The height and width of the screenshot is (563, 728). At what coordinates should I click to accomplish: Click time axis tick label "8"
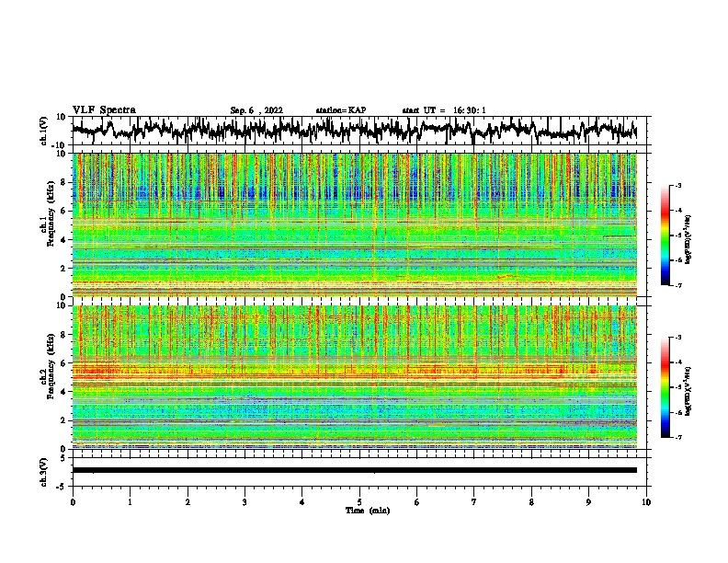(531, 502)
